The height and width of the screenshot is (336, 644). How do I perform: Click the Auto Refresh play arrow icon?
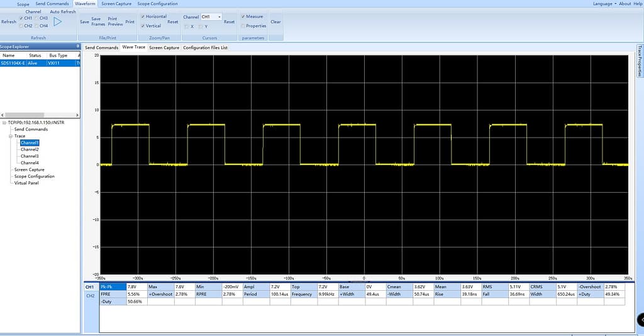[58, 21]
